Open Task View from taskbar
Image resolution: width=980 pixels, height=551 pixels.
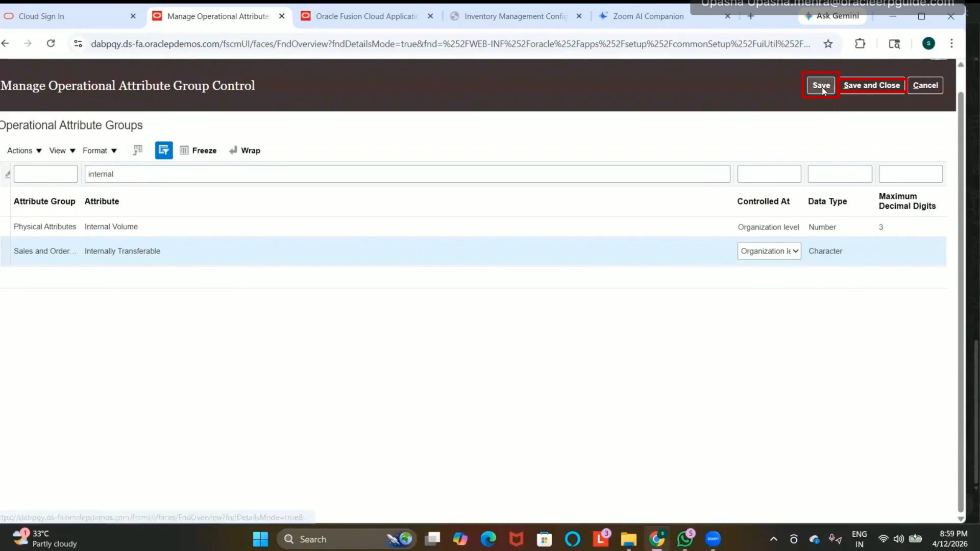433,539
